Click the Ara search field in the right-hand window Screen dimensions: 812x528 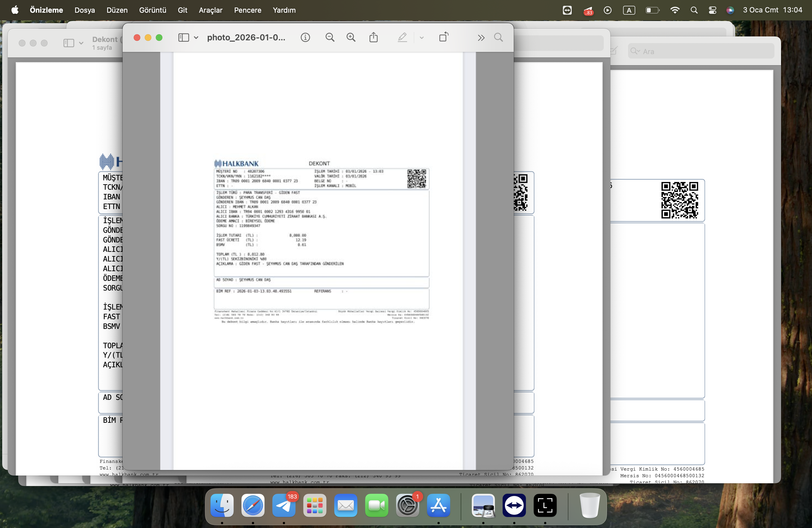tap(701, 51)
